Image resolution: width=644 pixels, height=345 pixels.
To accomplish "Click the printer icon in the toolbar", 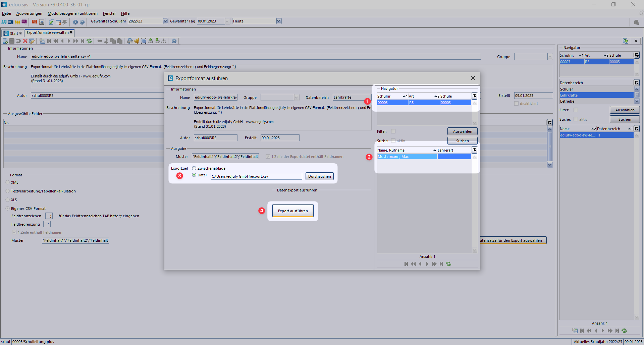I will coord(130,41).
